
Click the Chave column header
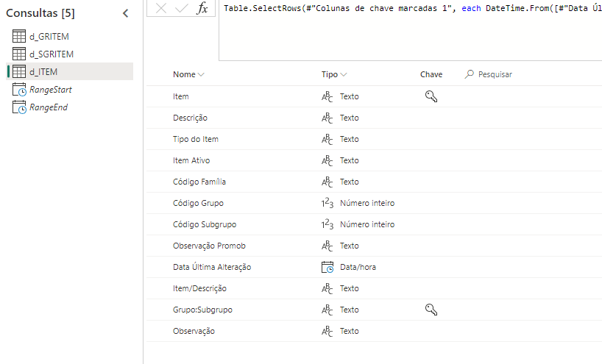(x=431, y=74)
